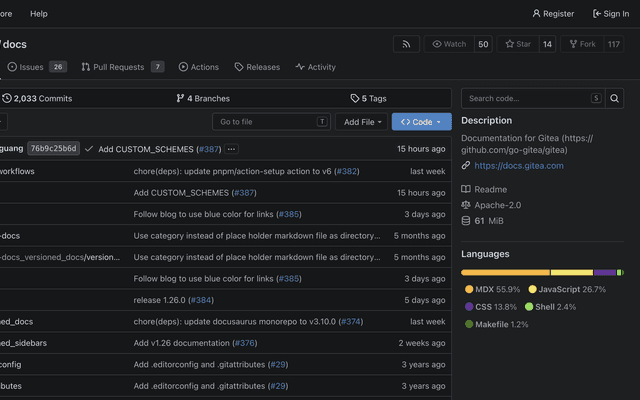Open #387 link in latest commit header
The width and height of the screenshot is (640, 400).
tap(209, 149)
